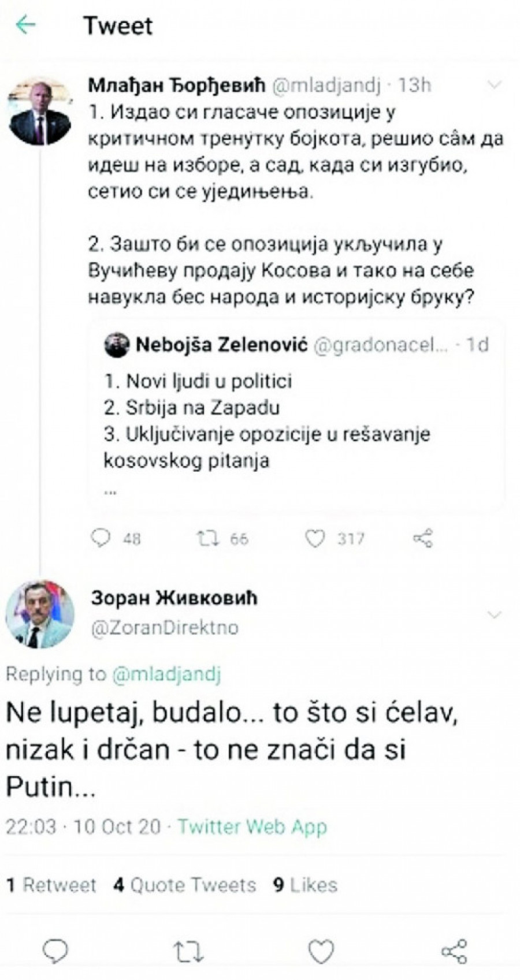Like the top tweet with 317 likes
The image size is (520, 980).
coord(315,538)
